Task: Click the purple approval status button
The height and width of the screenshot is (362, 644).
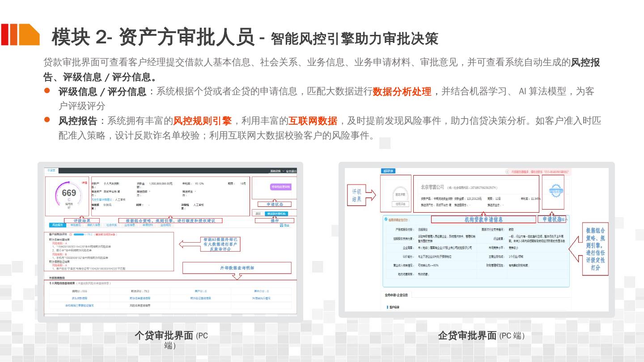Action: 280,187
